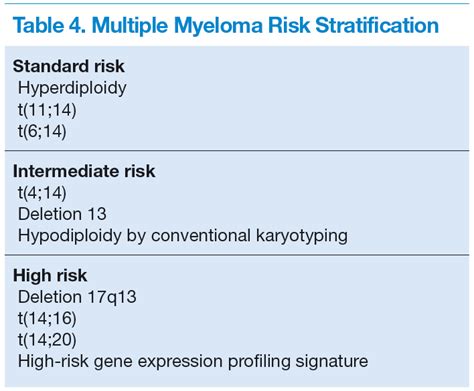
Task: Click the divider line below Standard risk section
Action: click(x=237, y=151)
